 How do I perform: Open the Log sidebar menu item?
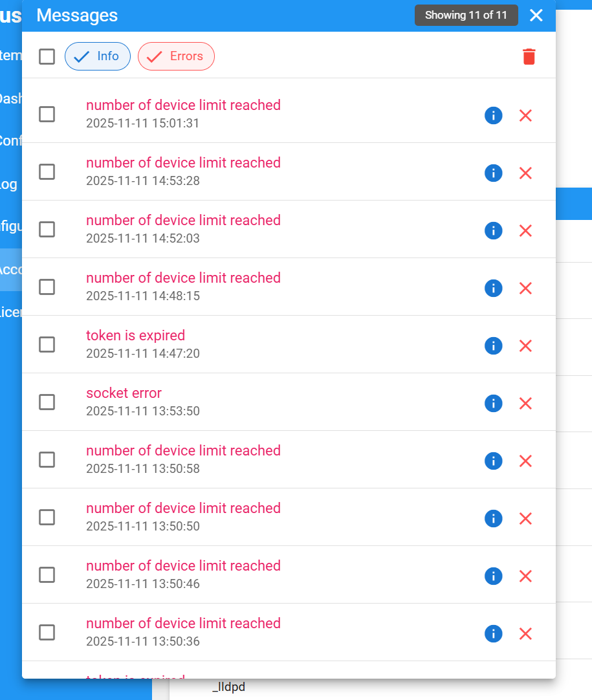tap(9, 184)
